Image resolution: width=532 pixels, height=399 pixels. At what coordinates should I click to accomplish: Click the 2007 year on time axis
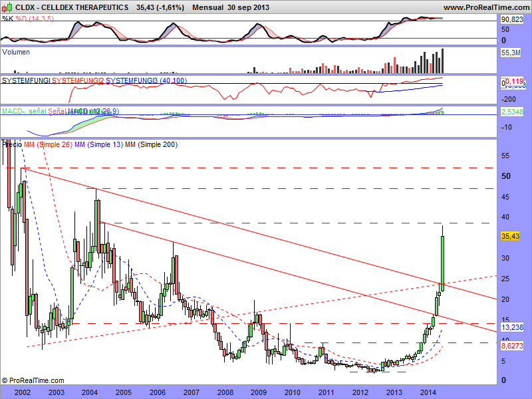(191, 392)
